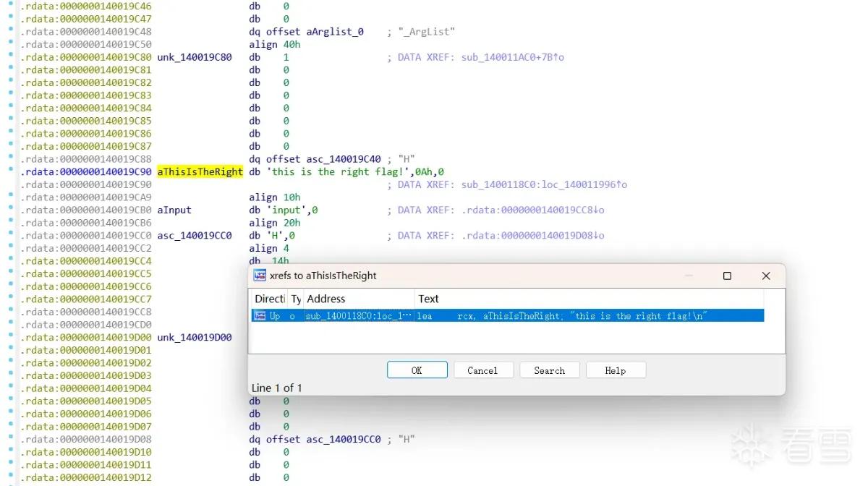Screen dimensions: 868x486
Task: Select the aInput label
Action: tap(174, 210)
